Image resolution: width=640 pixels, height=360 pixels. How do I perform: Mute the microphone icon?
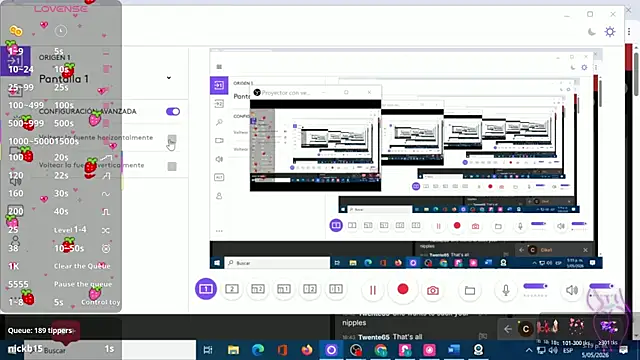point(506,290)
